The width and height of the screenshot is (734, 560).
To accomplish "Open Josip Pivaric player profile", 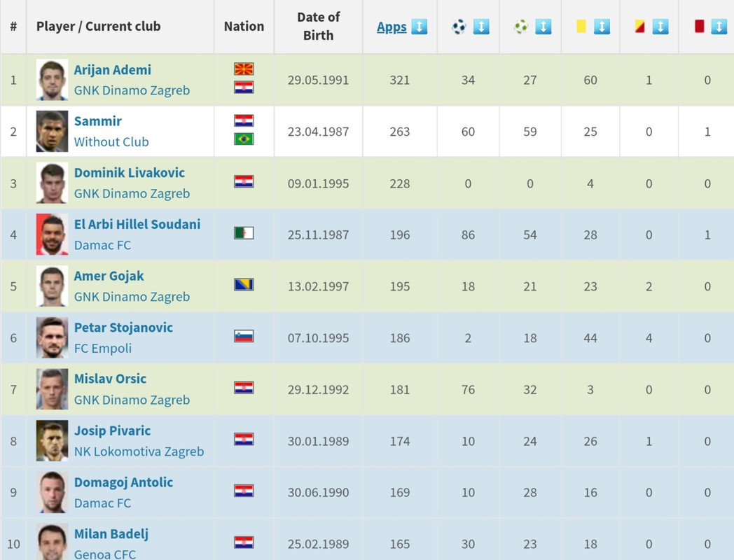I will (112, 431).
